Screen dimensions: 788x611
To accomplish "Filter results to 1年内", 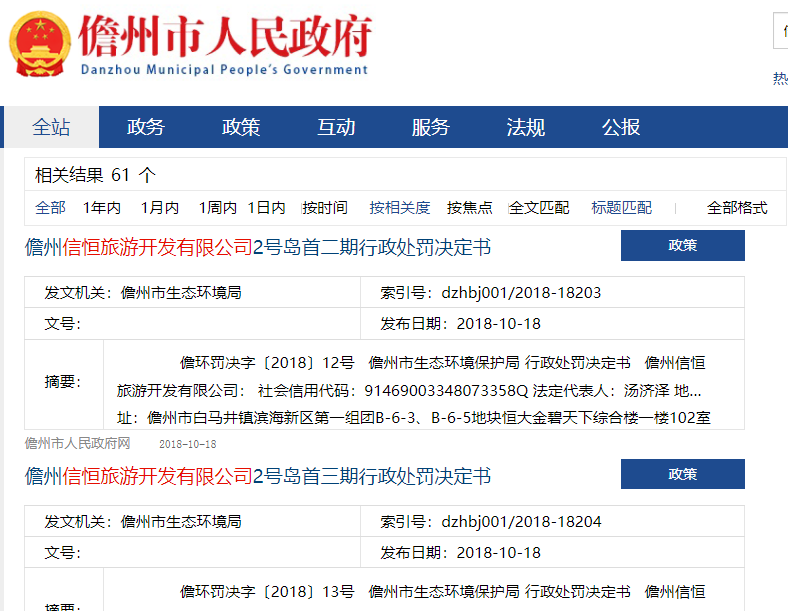I will click(101, 207).
